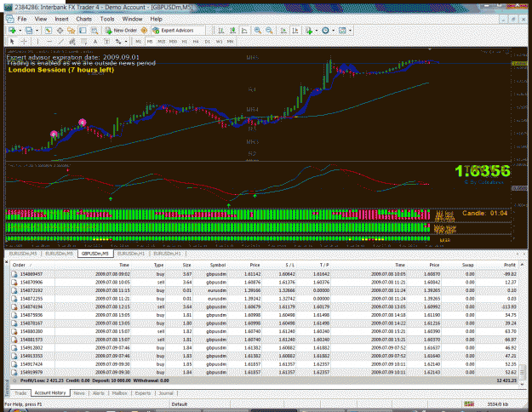Open the Strategy Tester icon
This screenshot has height=412, width=532.
click(94, 31)
